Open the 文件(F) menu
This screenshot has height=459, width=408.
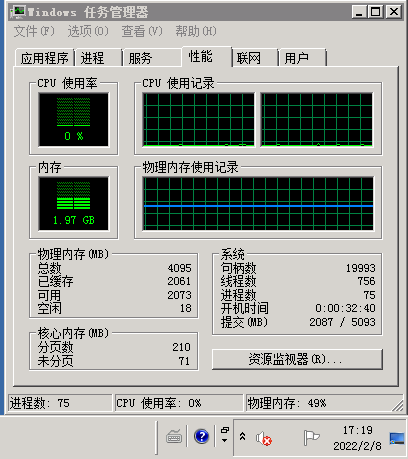point(34,31)
